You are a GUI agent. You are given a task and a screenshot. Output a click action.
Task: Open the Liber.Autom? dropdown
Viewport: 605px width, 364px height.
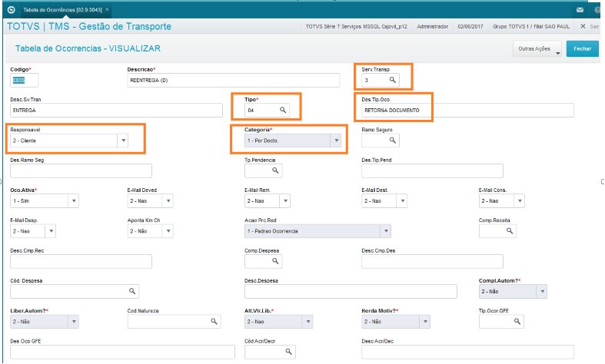[x=74, y=322]
